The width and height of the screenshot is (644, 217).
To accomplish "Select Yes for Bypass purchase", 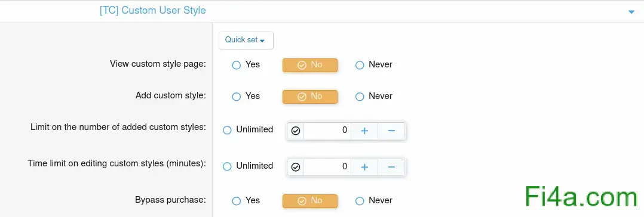I will coord(246,200).
